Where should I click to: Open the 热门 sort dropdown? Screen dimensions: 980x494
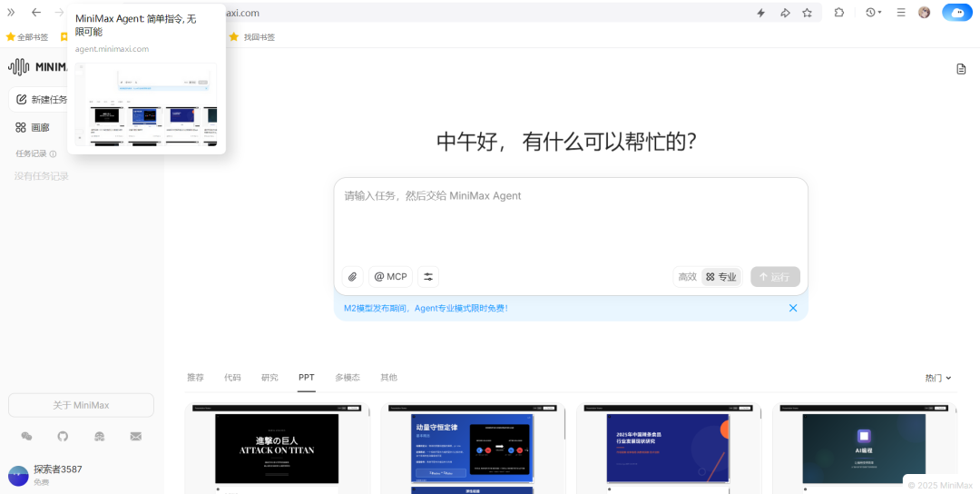click(938, 378)
